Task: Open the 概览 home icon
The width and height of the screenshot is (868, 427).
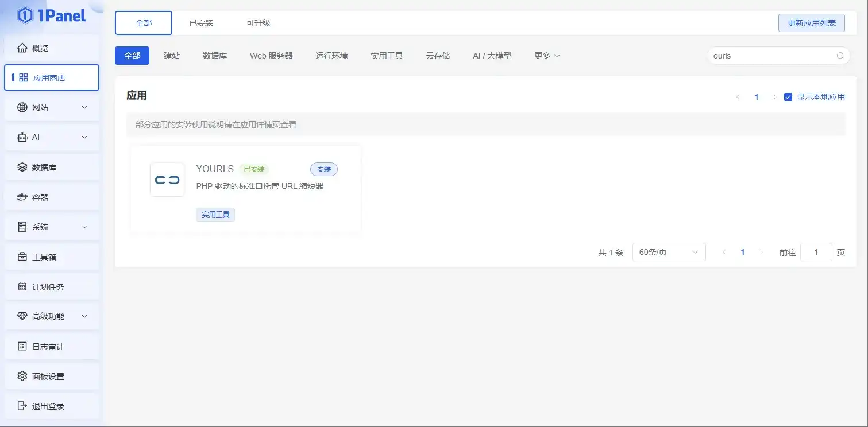Action: click(22, 48)
